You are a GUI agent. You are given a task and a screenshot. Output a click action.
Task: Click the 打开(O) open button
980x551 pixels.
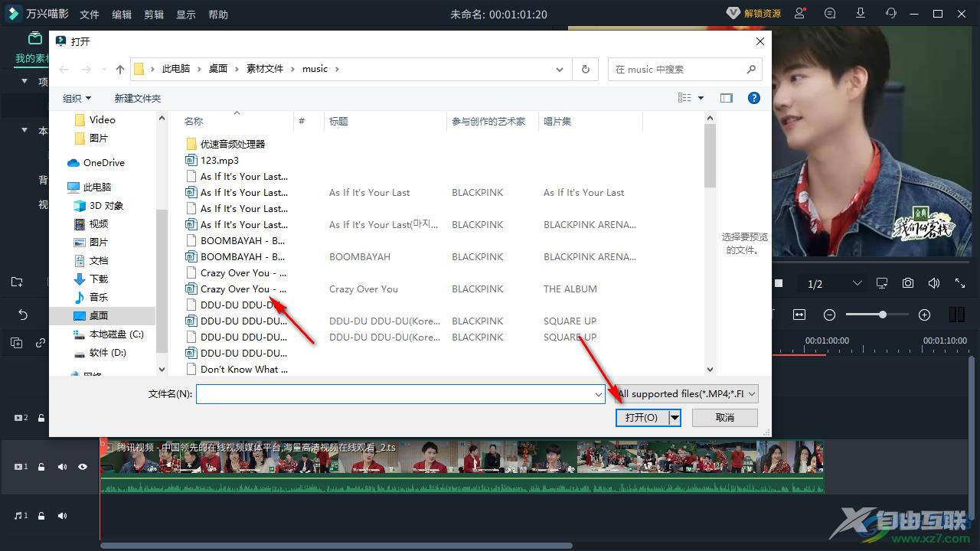click(x=642, y=417)
